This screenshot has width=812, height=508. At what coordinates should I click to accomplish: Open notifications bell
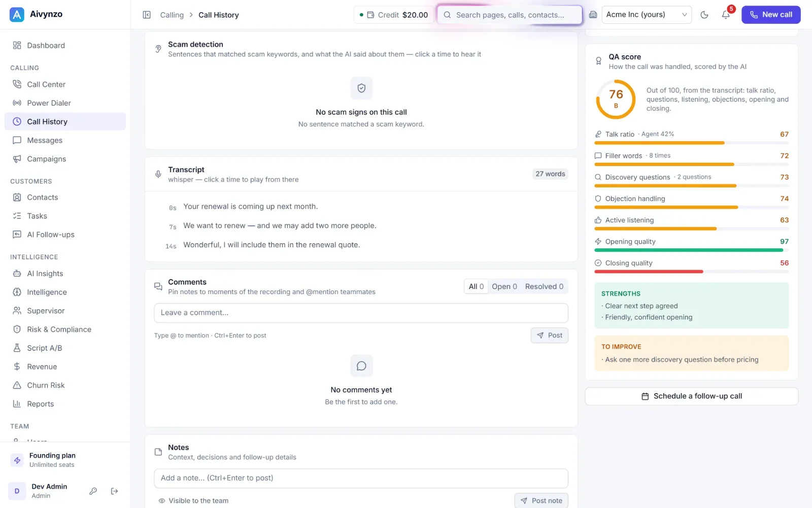coord(726,15)
